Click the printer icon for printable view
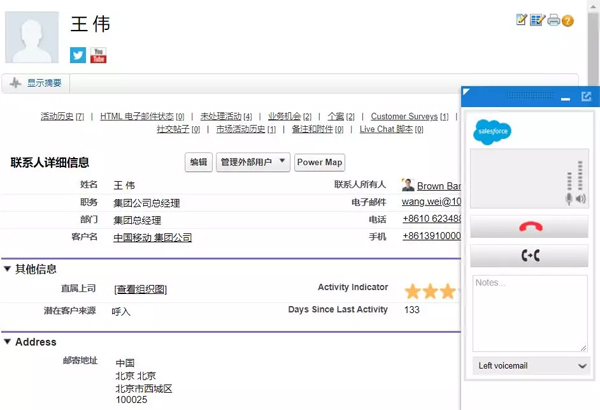 (553, 20)
